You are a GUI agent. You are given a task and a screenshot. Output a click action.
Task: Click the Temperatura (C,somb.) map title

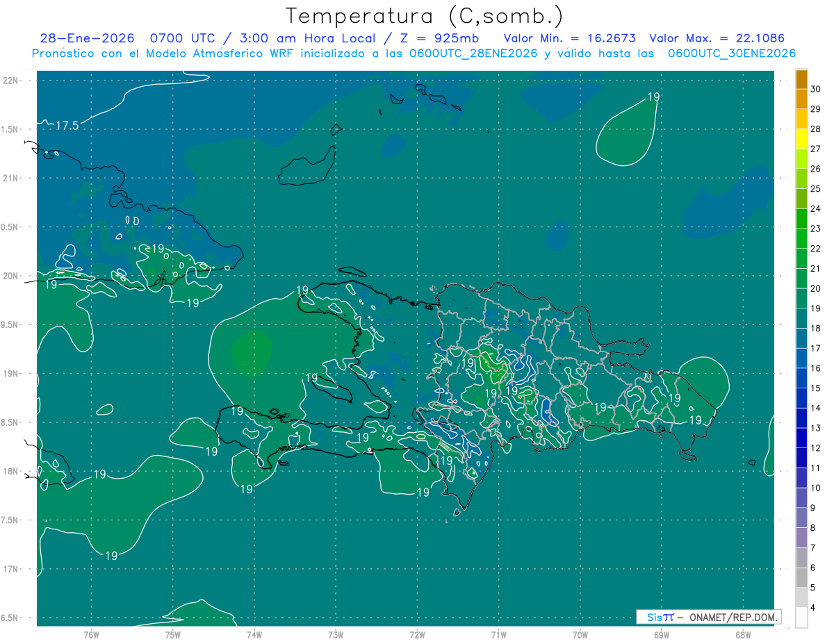(424, 16)
